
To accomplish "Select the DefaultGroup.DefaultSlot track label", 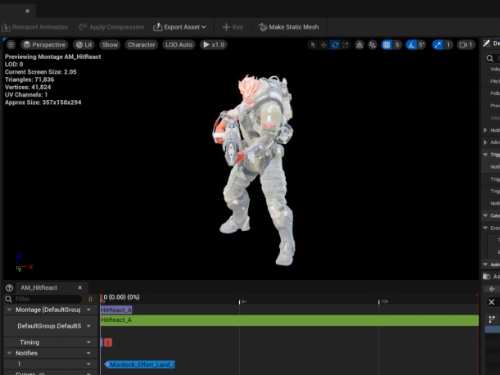I will [x=49, y=326].
